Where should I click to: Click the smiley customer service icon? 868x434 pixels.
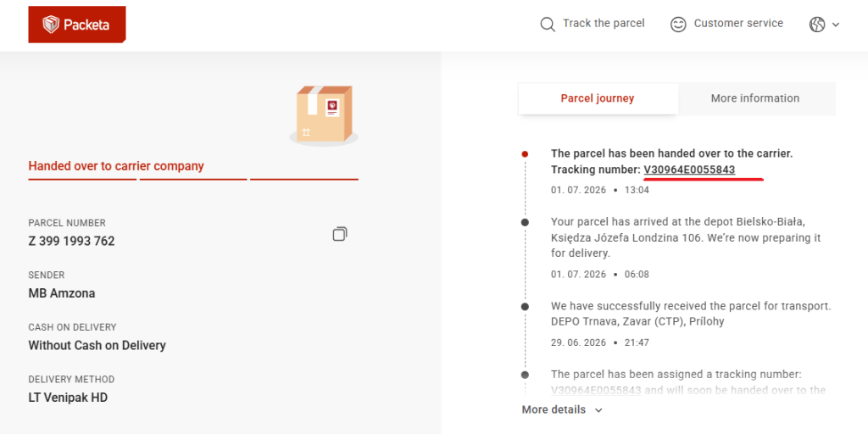pyautogui.click(x=678, y=25)
